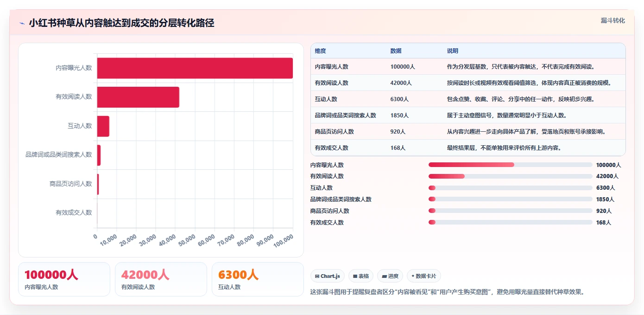Click the page title 小红书种草从内容触达到成交的分层转化路径
Screen dimensions: 644x315
coord(121,23)
